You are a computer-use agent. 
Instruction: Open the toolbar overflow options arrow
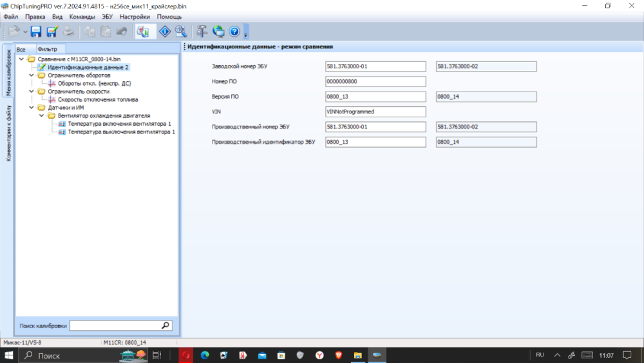click(245, 32)
